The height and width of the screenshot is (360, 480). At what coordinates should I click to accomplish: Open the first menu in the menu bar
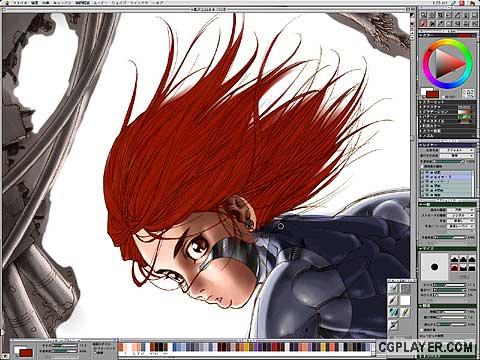point(20,3)
